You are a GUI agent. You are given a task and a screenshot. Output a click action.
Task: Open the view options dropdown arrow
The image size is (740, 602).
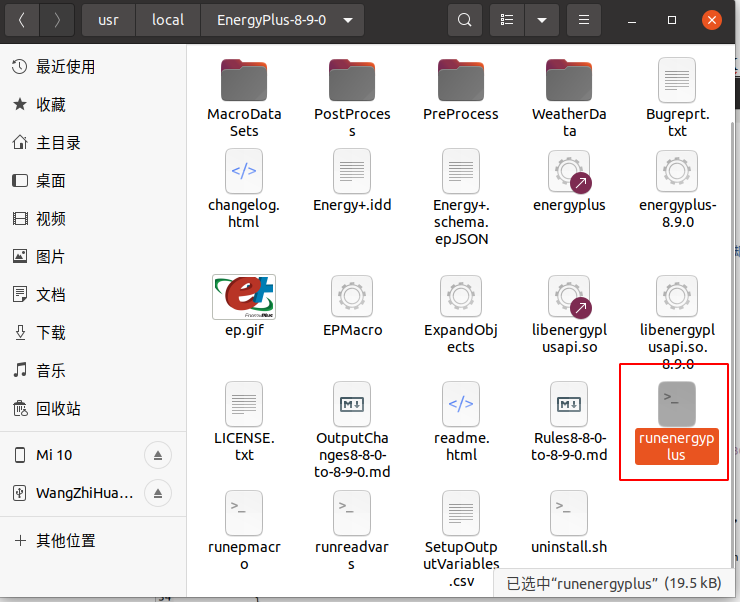(542, 20)
